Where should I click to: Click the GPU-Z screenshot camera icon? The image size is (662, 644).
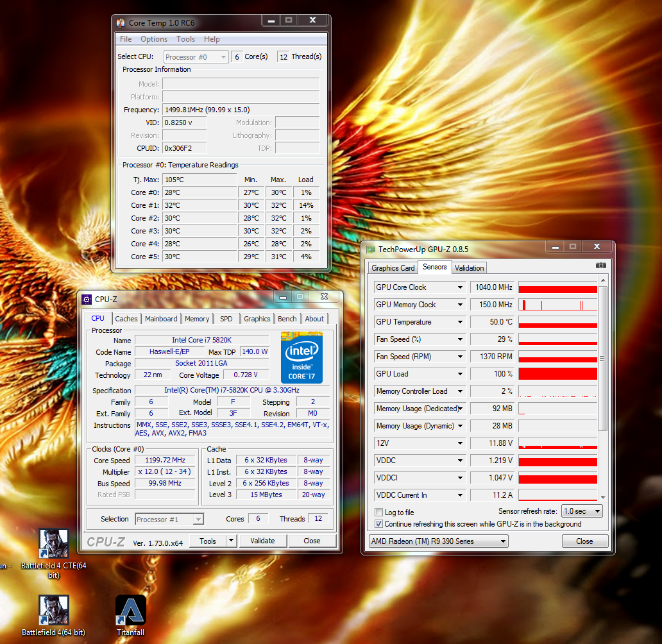(x=601, y=265)
